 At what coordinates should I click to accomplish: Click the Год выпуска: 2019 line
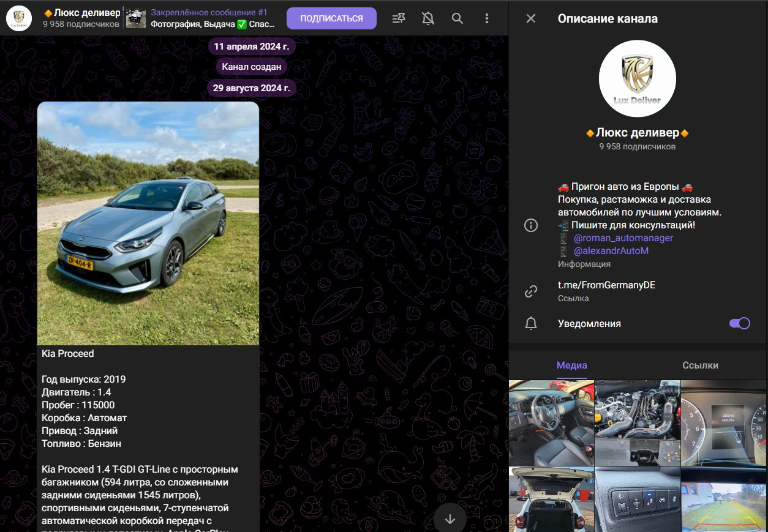[84, 379]
